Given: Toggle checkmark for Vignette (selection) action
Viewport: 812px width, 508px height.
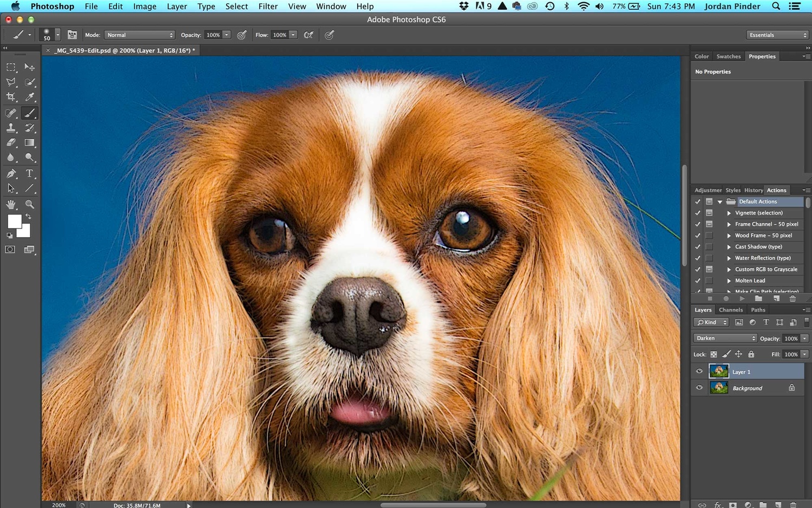Looking at the screenshot, I should [x=698, y=213].
